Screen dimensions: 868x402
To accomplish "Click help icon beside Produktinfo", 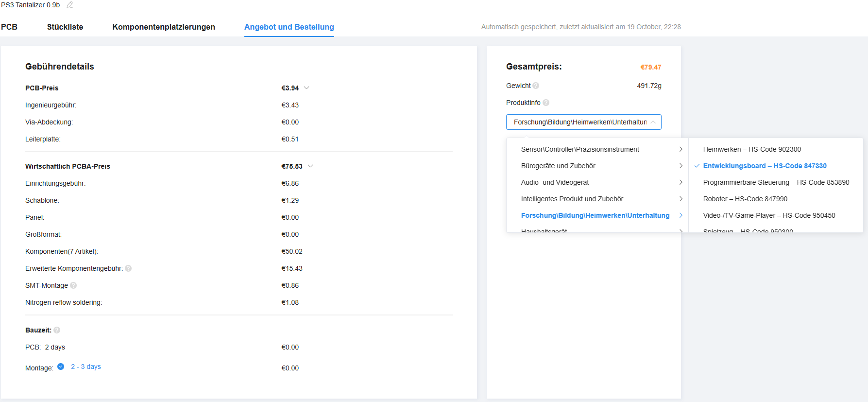I will click(546, 103).
